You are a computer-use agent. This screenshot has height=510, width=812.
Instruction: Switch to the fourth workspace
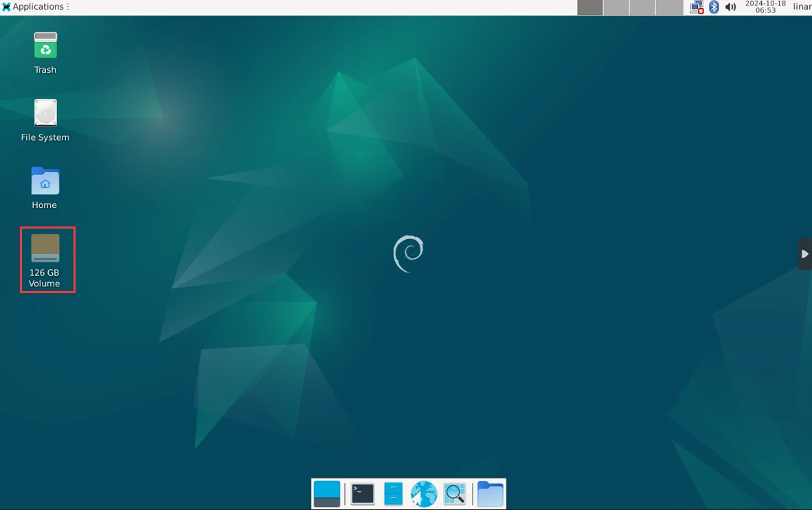(x=670, y=8)
